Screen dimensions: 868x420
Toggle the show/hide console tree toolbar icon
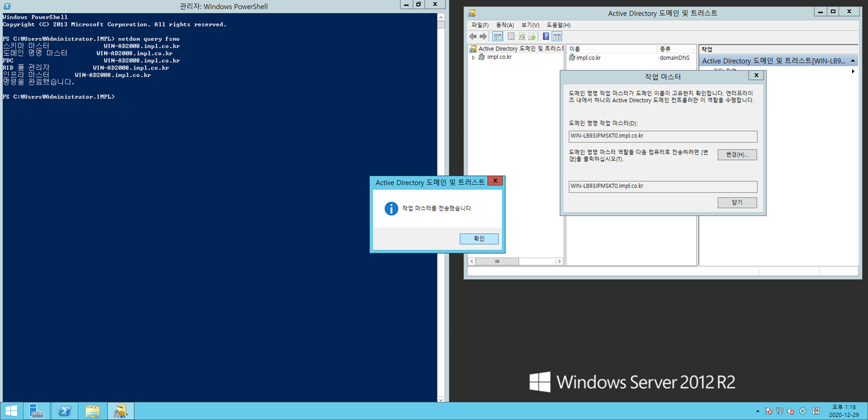coord(497,37)
